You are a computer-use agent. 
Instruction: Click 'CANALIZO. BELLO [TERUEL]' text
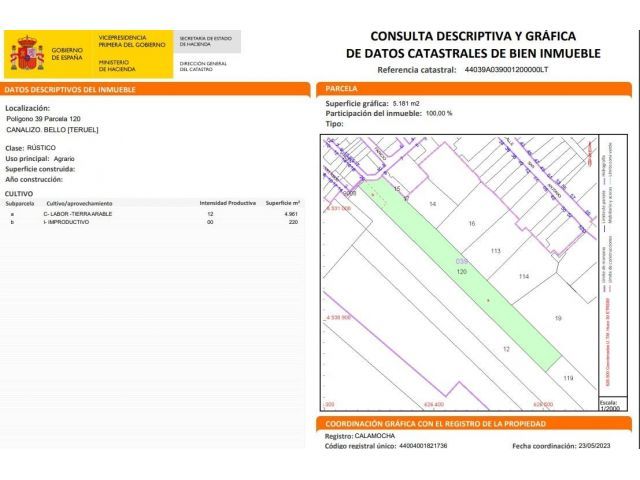[52, 130]
